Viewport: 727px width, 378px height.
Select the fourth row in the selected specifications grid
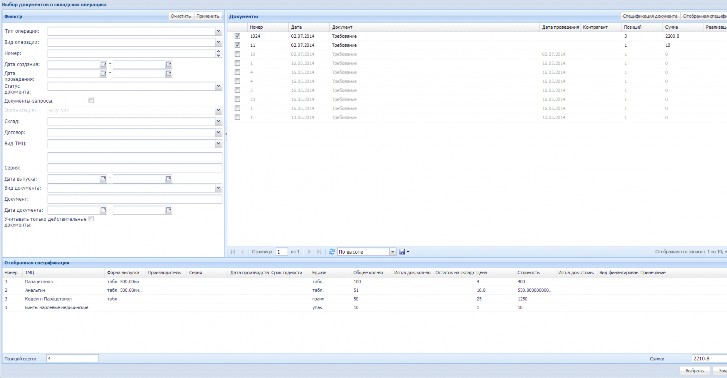click(364, 308)
